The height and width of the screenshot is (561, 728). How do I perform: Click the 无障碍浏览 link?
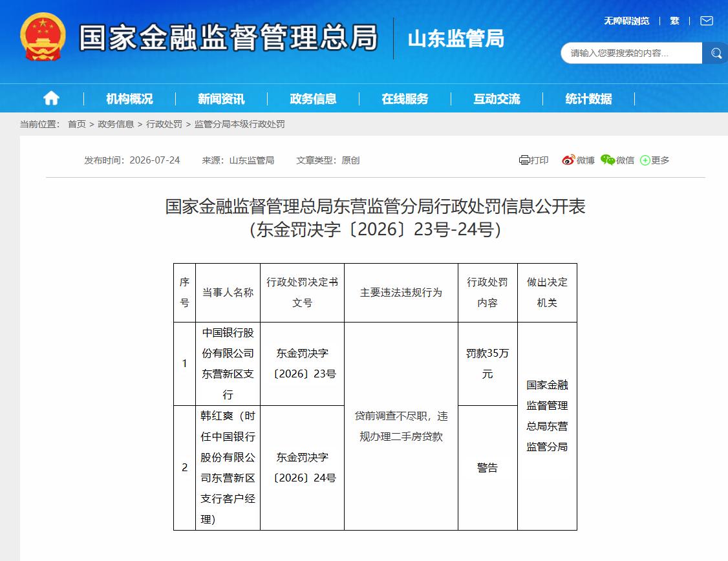pyautogui.click(x=626, y=21)
